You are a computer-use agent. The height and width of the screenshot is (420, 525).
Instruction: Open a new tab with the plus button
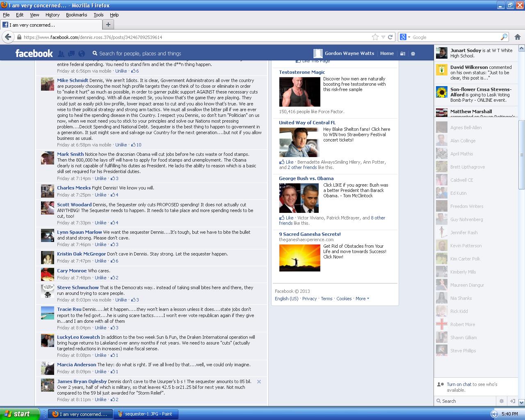[108, 25]
